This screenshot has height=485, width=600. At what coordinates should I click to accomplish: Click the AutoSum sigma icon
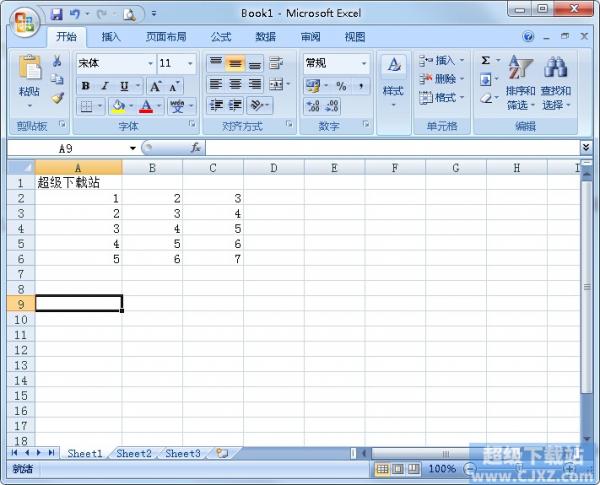[x=485, y=61]
